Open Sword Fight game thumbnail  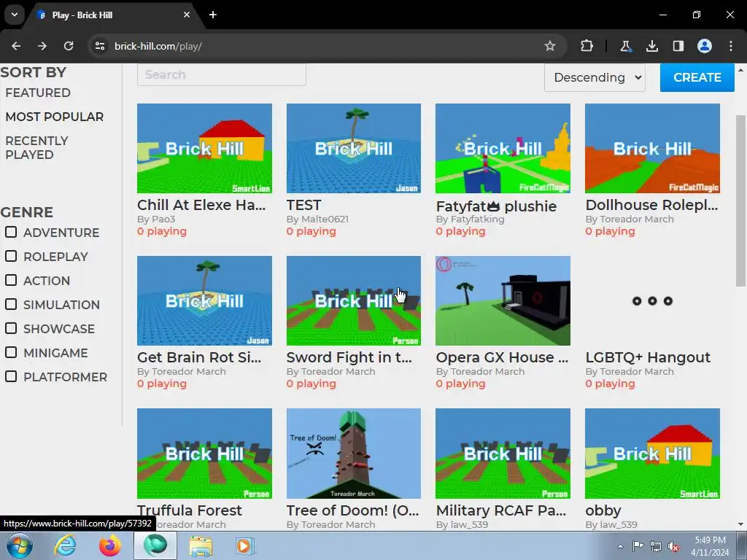(x=354, y=300)
